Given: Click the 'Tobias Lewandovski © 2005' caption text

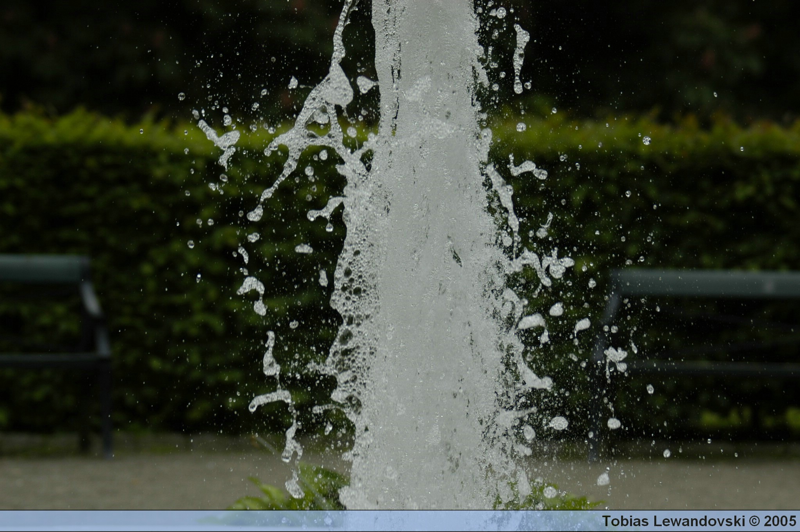Looking at the screenshot, I should point(699,521).
